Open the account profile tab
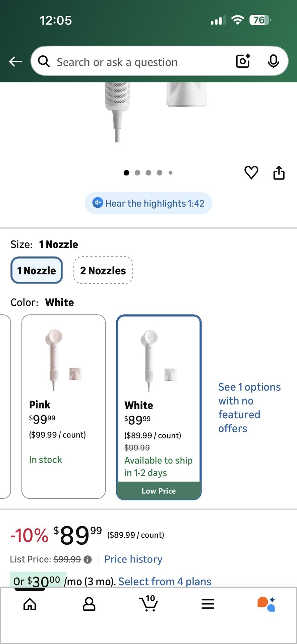The image size is (297, 644). 89,604
